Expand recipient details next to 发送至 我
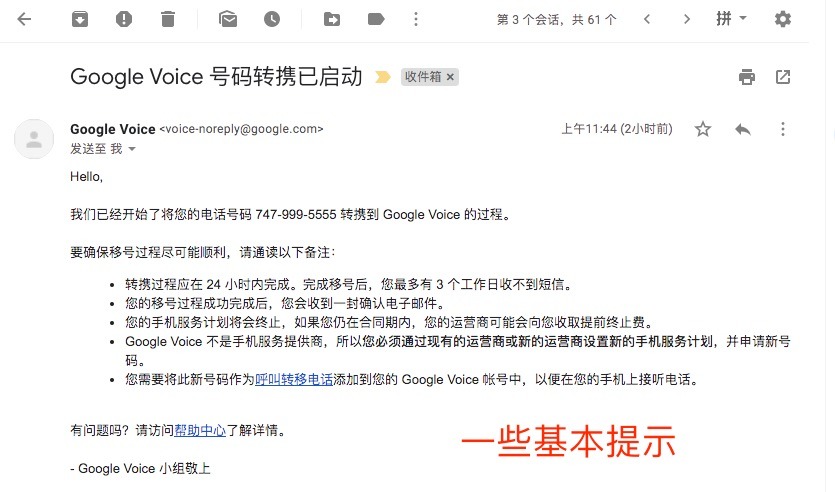Viewport: 835px width, 492px height. coord(132,149)
